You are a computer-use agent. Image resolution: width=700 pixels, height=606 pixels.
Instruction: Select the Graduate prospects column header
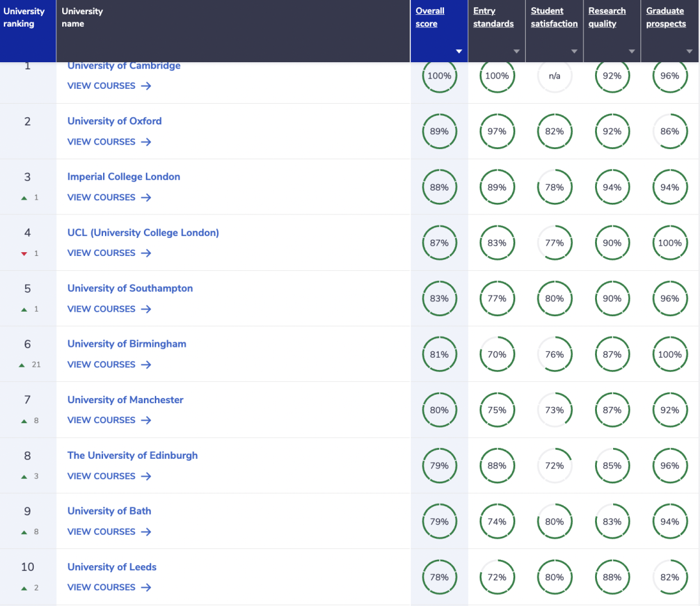[666, 17]
